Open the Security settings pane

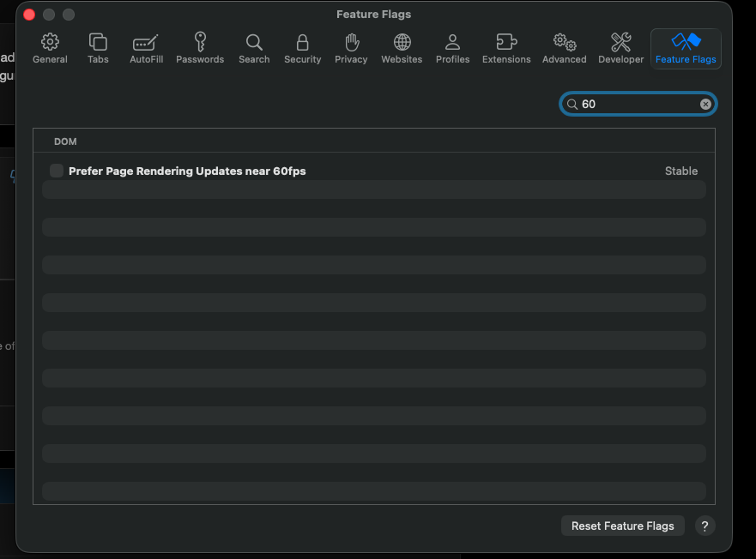[302, 49]
